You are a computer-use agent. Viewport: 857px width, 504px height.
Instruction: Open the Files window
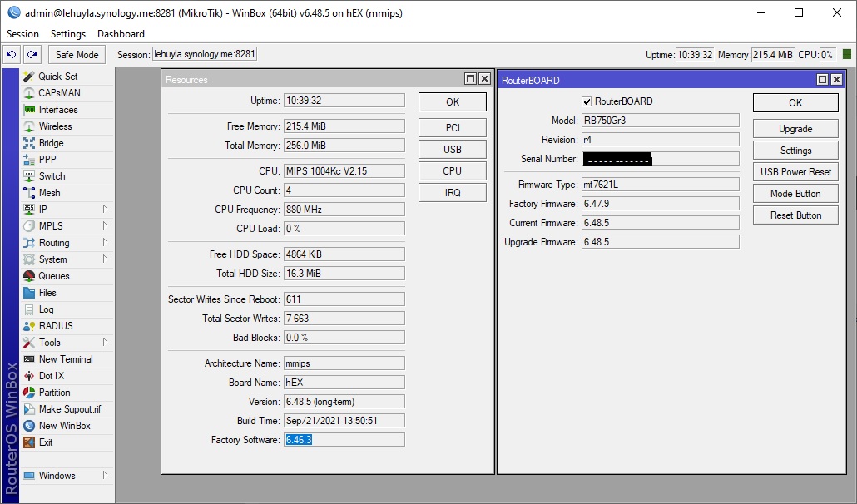[x=47, y=292]
